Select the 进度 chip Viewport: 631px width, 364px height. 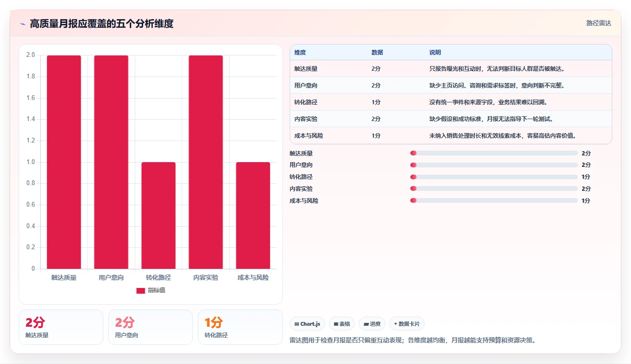coord(372,324)
